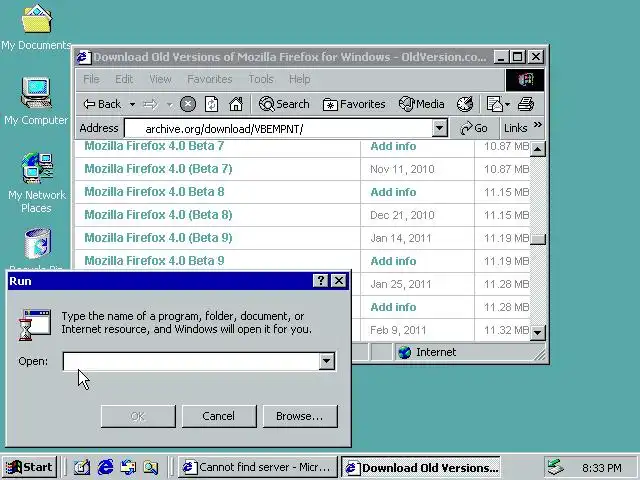The image size is (640, 480).
Task: Switch to Cannot find server taskbar window
Action: tap(258, 467)
